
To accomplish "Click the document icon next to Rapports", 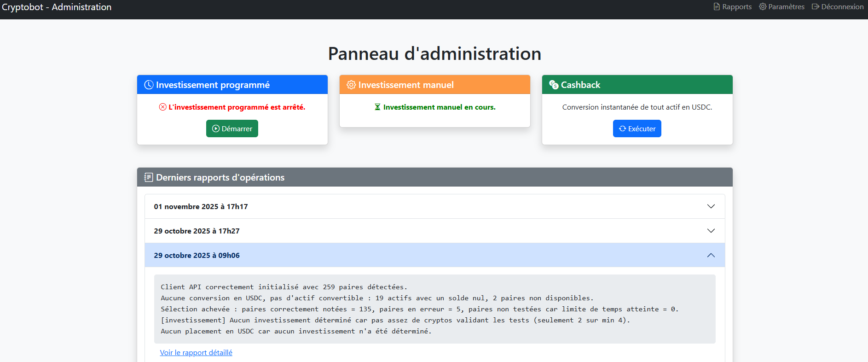I will pos(717,7).
